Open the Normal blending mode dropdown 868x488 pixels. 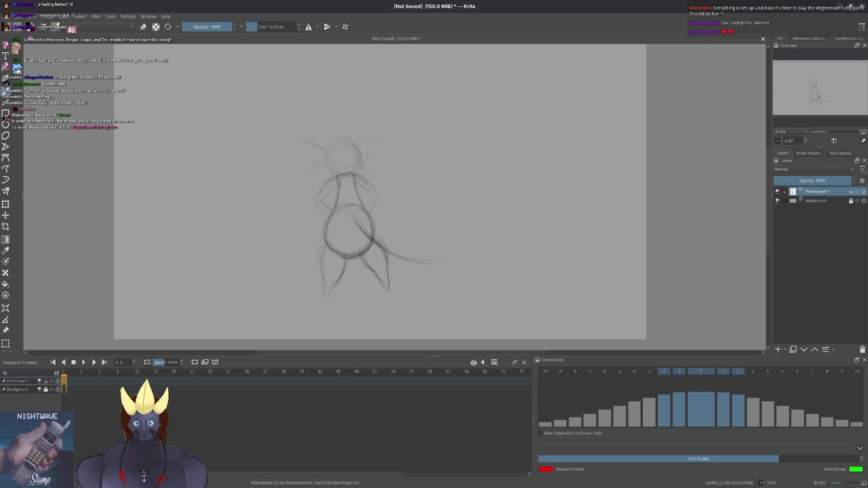[814, 169]
